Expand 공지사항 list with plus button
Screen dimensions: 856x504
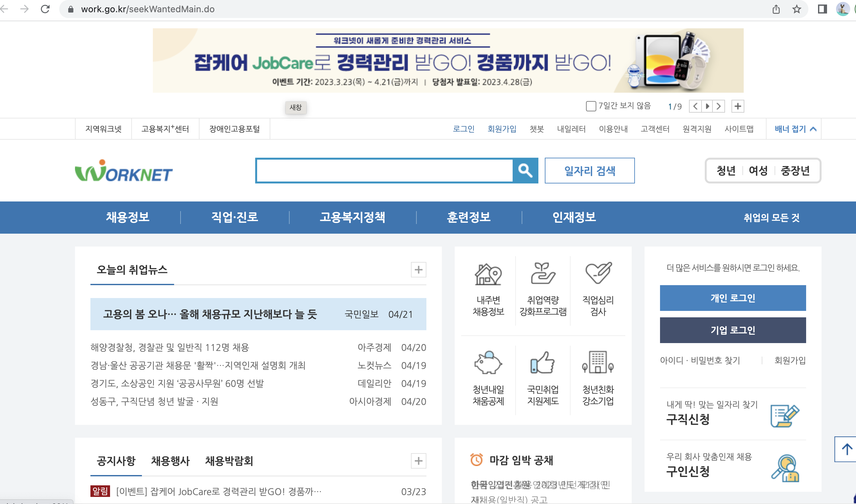coord(418,461)
